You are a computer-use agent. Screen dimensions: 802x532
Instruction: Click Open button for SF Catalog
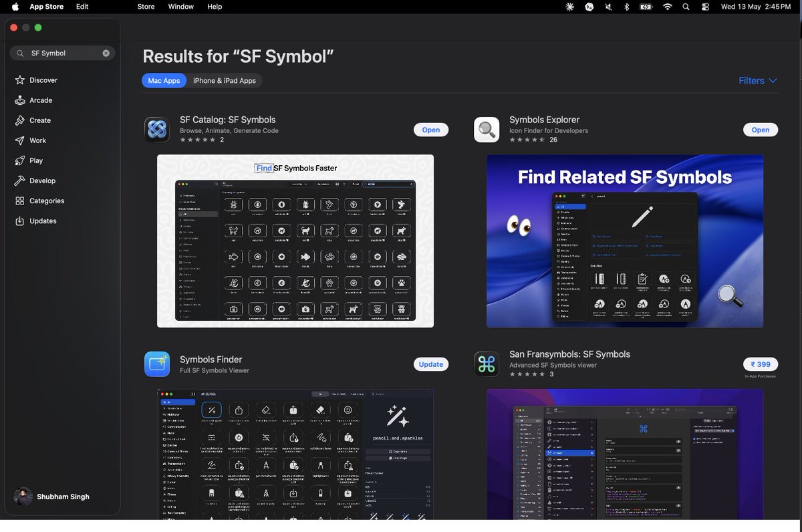(431, 130)
